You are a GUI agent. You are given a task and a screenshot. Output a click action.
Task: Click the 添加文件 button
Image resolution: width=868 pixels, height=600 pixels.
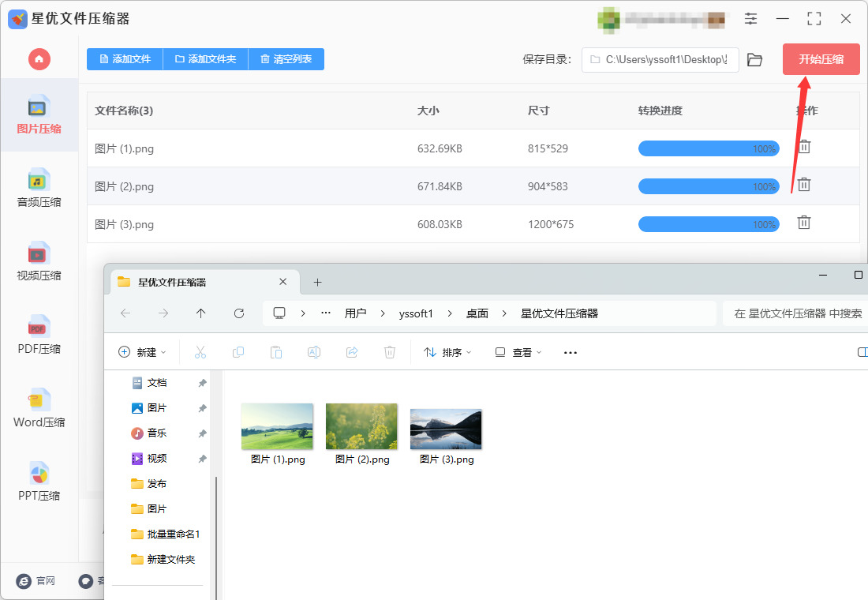[x=125, y=59]
